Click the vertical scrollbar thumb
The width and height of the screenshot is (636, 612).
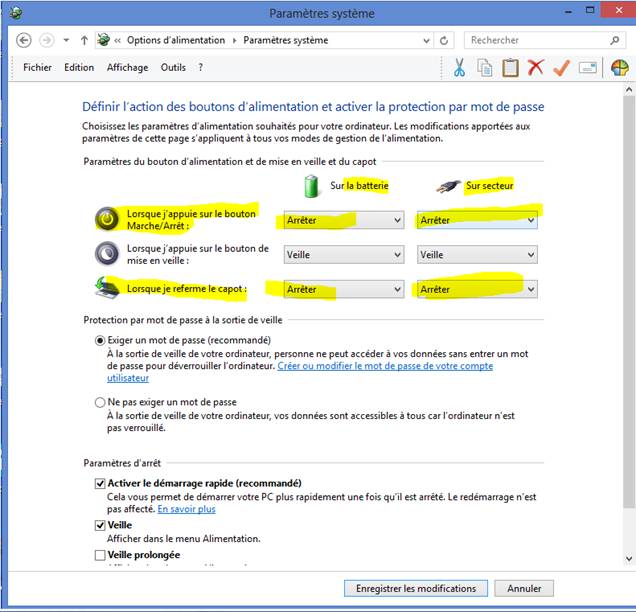629,301
